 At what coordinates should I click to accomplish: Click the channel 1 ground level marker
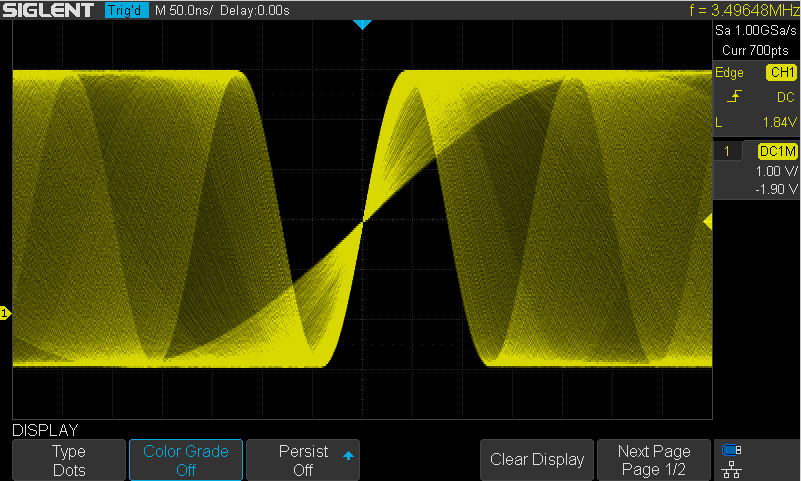(6, 314)
